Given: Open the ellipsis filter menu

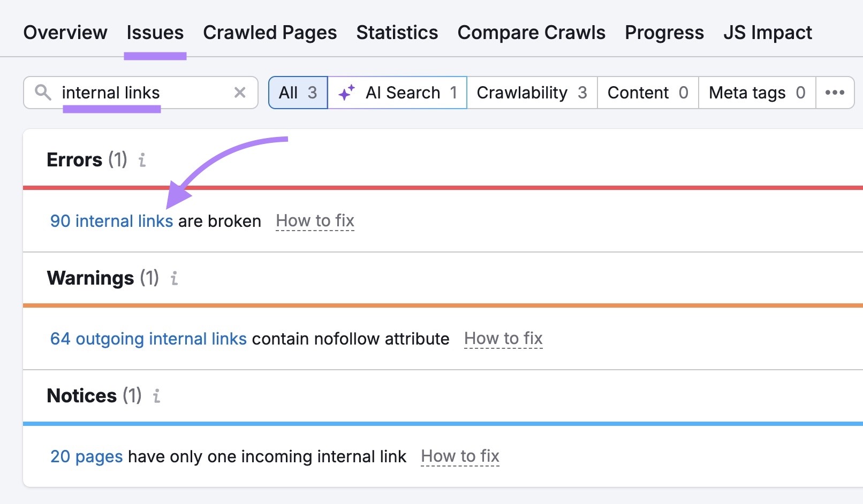Looking at the screenshot, I should coord(835,92).
